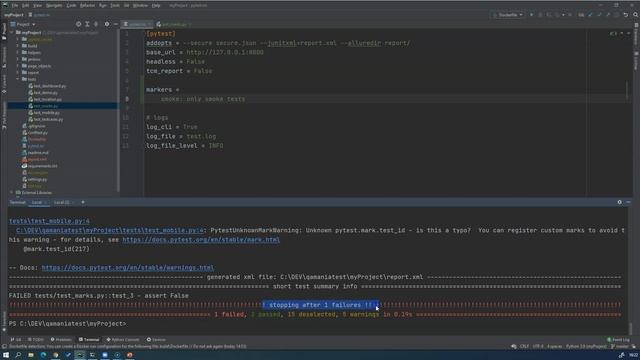Click Python interpreter widget in status bar
Image resolution: width=640 pixels, height=360 pixels.
tap(586, 347)
